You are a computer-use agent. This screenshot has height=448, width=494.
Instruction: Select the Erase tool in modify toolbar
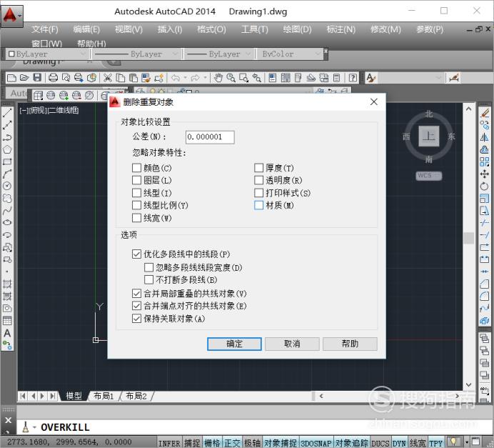point(485,113)
